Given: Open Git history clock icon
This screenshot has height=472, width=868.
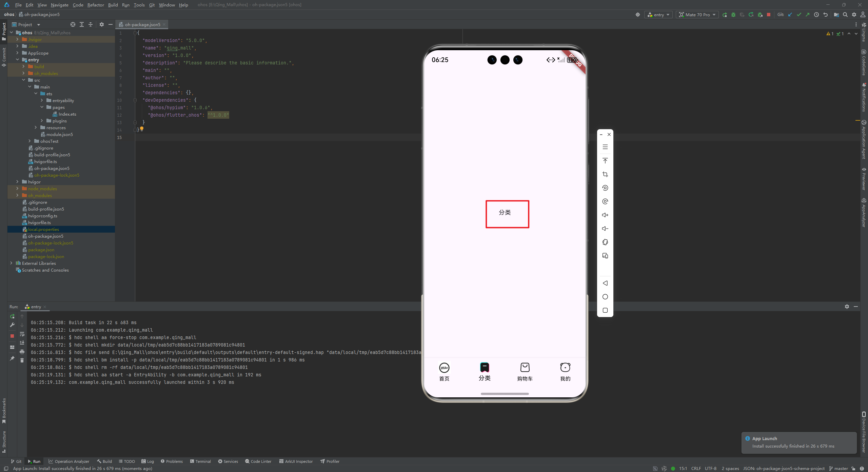Looking at the screenshot, I should tap(816, 15).
